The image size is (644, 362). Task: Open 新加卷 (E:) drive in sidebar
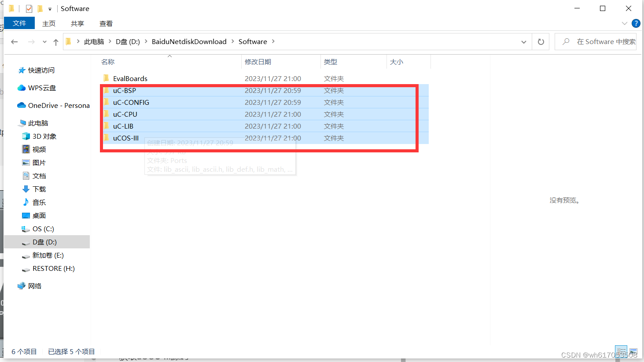pyautogui.click(x=48, y=255)
